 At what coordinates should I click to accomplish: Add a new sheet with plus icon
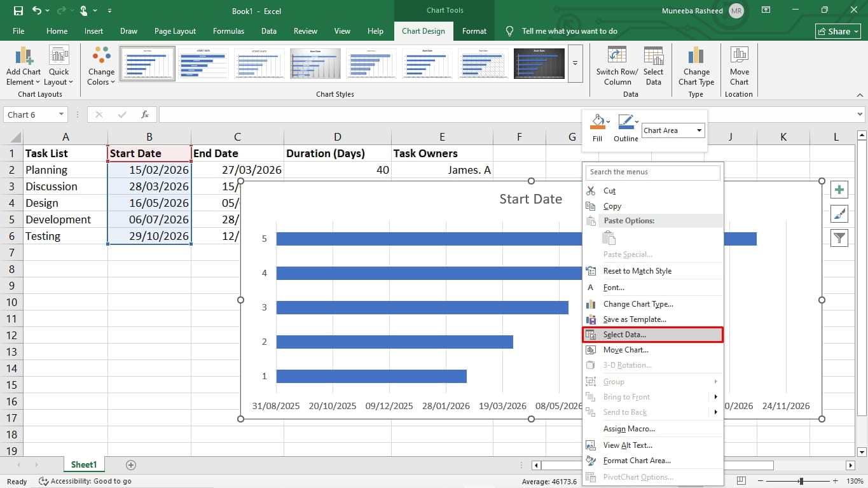pos(131,465)
